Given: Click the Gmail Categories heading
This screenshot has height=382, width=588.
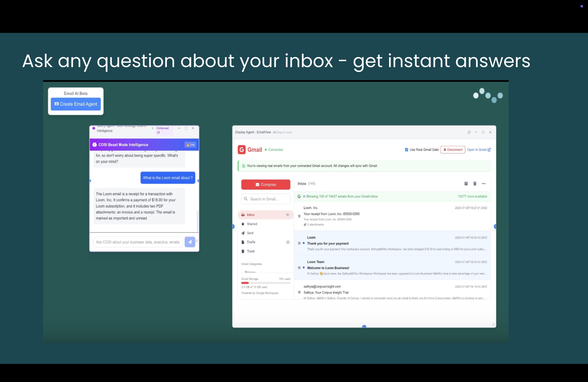Looking at the screenshot, I should coord(251,264).
